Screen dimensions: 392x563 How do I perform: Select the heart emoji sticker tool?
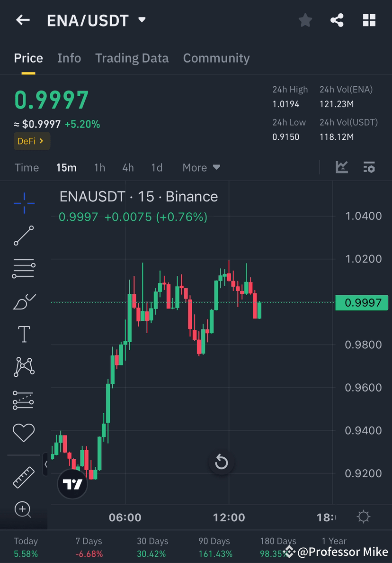(x=24, y=432)
